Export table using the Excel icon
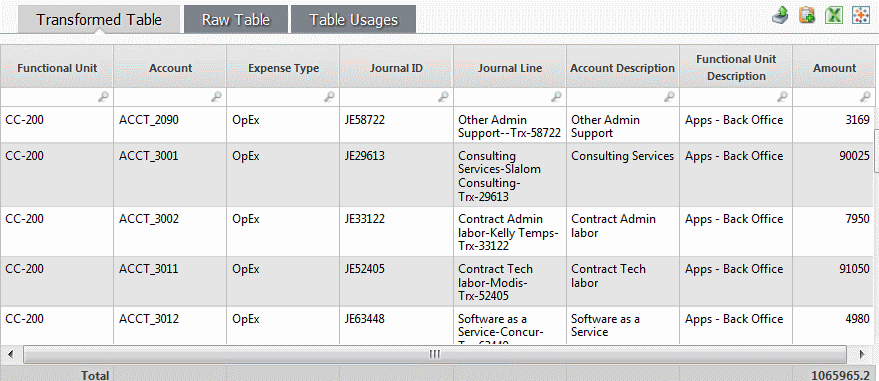The width and height of the screenshot is (879, 381). (834, 15)
